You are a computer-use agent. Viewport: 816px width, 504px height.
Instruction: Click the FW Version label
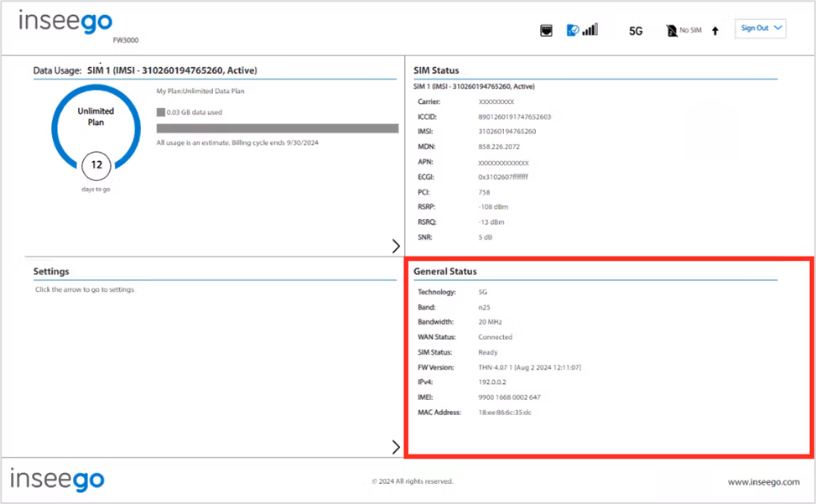[436, 367]
